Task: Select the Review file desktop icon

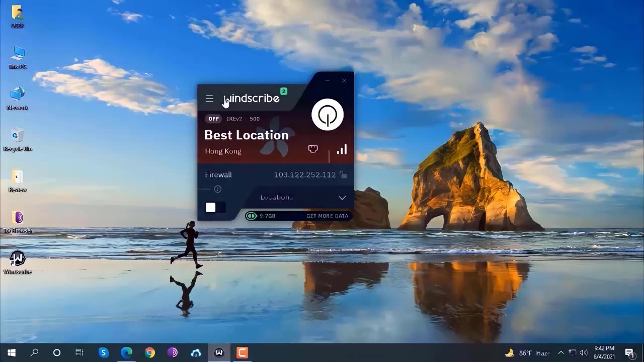Action: pos(18,181)
